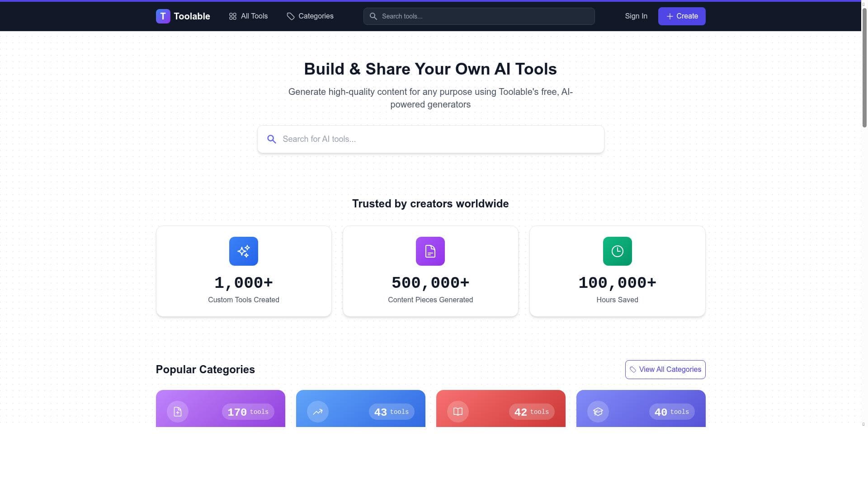Click the Create button
This screenshot has height=488, width=868.
(x=682, y=16)
